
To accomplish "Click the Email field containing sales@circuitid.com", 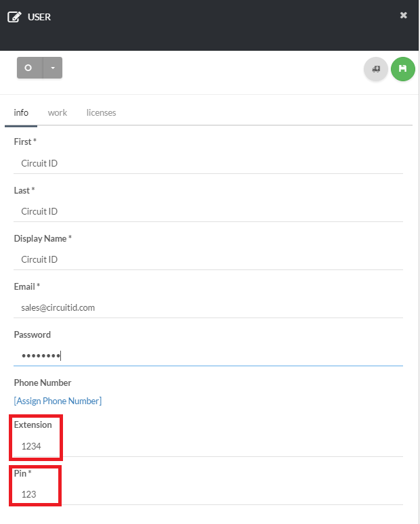I will click(x=208, y=307).
